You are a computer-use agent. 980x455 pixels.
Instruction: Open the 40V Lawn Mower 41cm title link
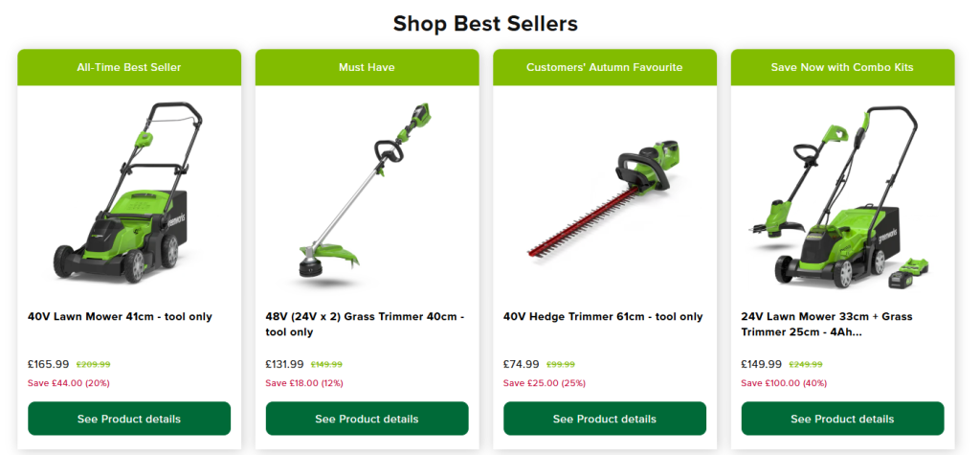120,317
